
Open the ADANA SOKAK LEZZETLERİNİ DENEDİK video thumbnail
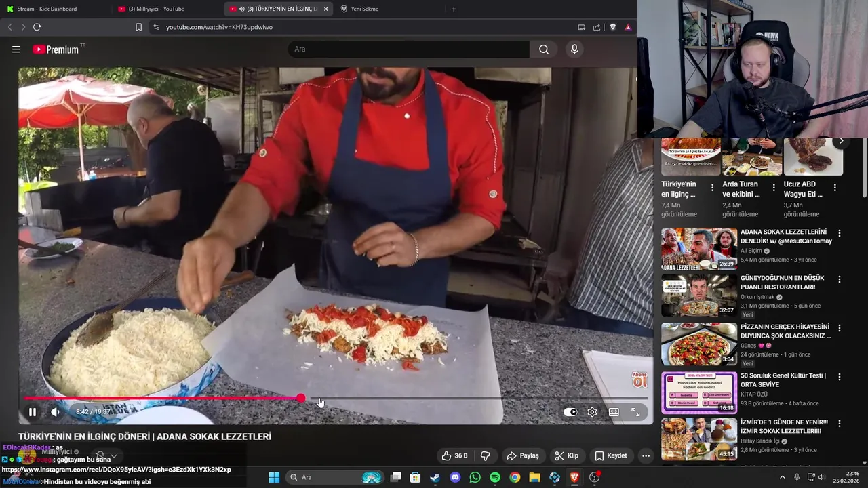click(x=698, y=249)
